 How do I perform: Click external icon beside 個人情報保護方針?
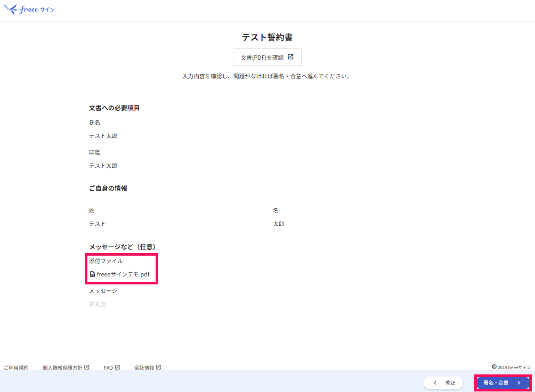pyautogui.click(x=87, y=367)
